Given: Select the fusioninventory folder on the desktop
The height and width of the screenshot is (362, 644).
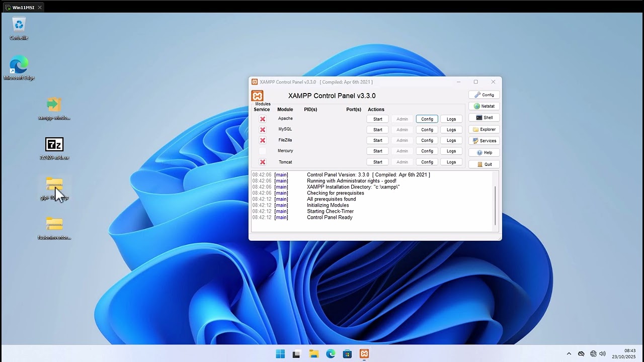Looking at the screenshot, I should pyautogui.click(x=54, y=228).
